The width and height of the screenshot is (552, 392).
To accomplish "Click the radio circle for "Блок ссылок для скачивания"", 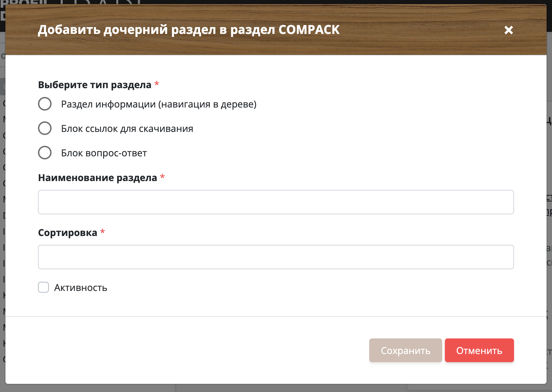I will [45, 128].
